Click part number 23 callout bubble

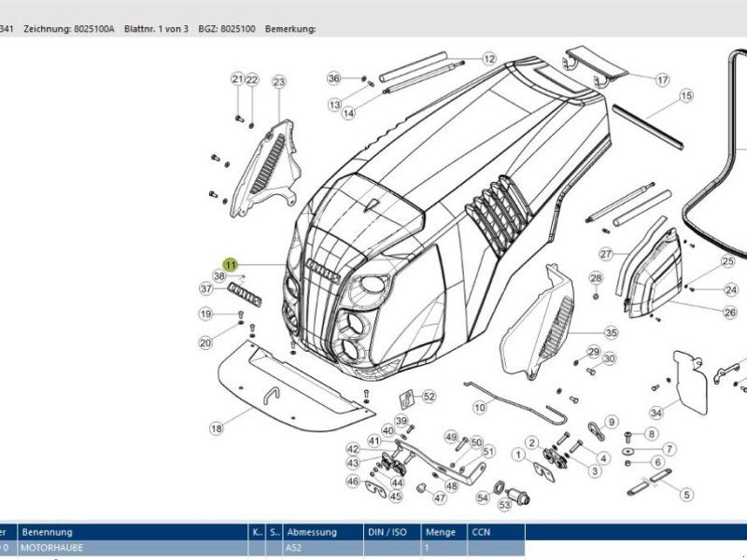click(278, 83)
